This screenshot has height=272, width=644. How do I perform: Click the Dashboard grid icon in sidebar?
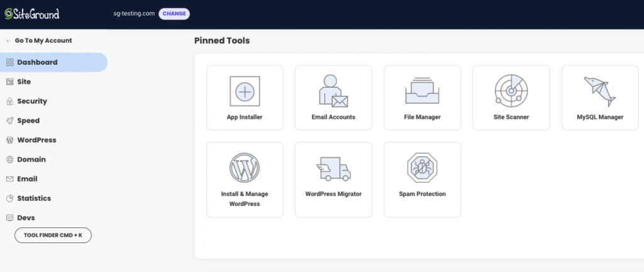[x=10, y=62]
